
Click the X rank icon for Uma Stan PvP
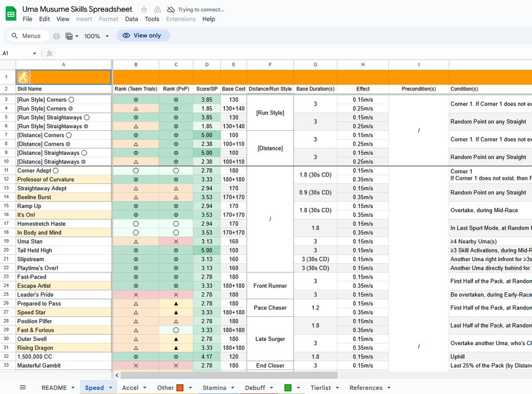176,241
